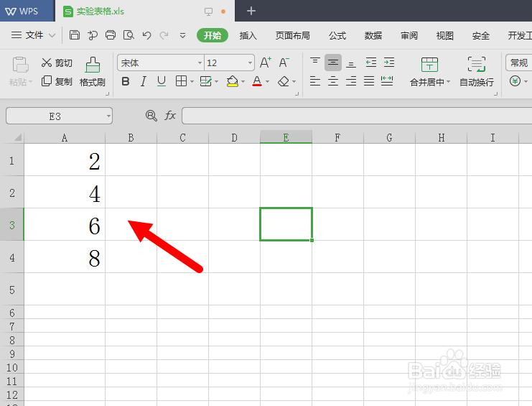The width and height of the screenshot is (532, 406).
Task: Click the Undo arrow
Action: [x=146, y=35]
